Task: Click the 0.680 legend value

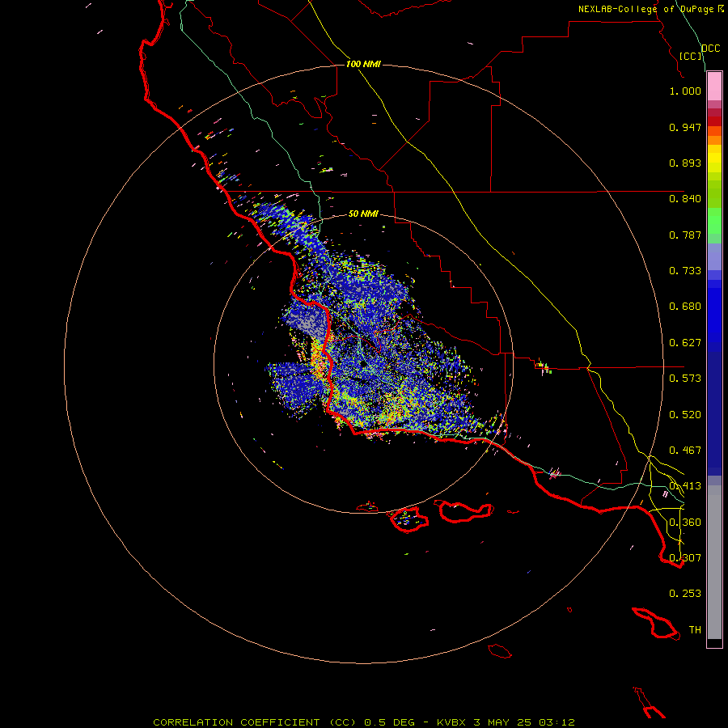Action: (685, 307)
